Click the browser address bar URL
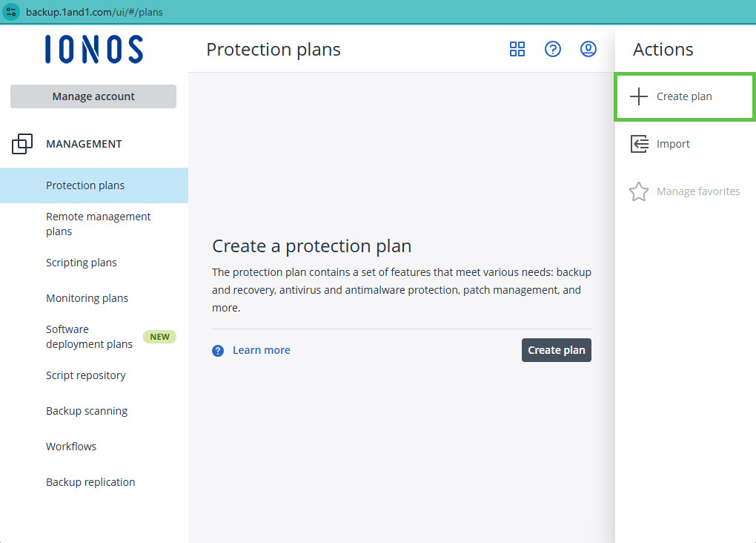The width and height of the screenshot is (756, 543). point(95,12)
